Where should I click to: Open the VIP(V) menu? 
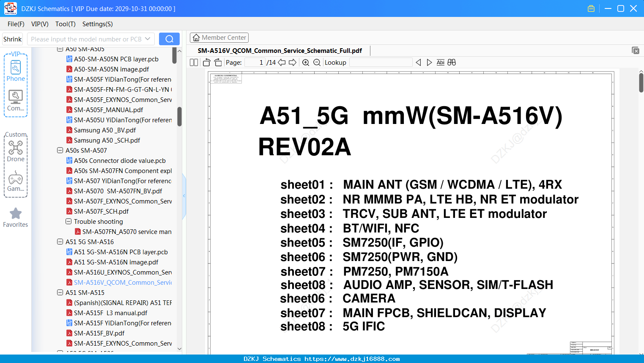click(40, 24)
